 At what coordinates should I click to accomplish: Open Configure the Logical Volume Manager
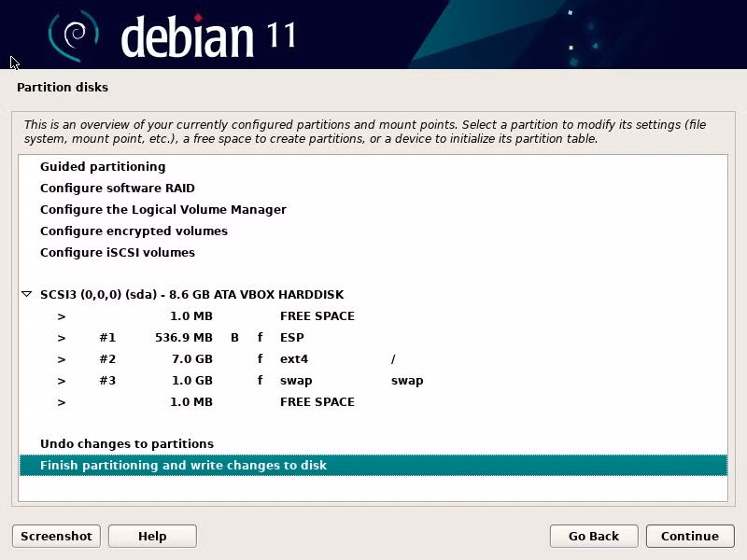[x=373, y=209]
